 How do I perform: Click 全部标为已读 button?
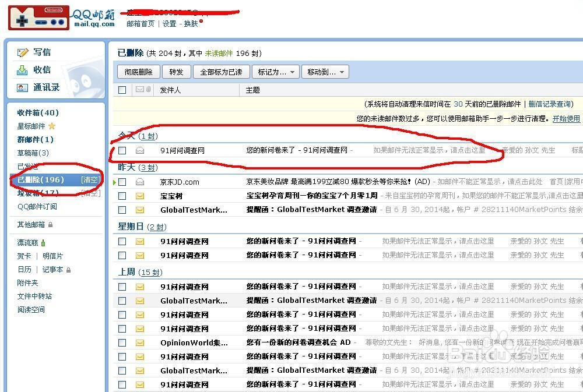[221, 72]
